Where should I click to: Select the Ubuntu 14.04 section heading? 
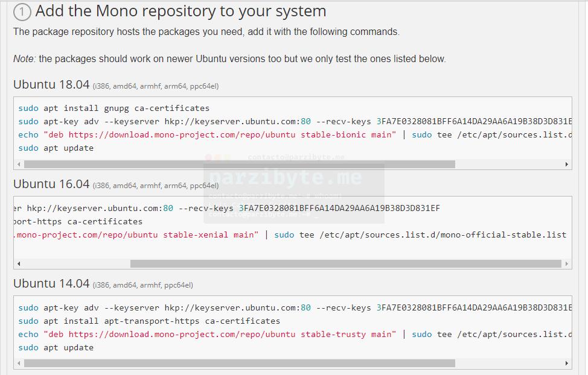pos(51,283)
